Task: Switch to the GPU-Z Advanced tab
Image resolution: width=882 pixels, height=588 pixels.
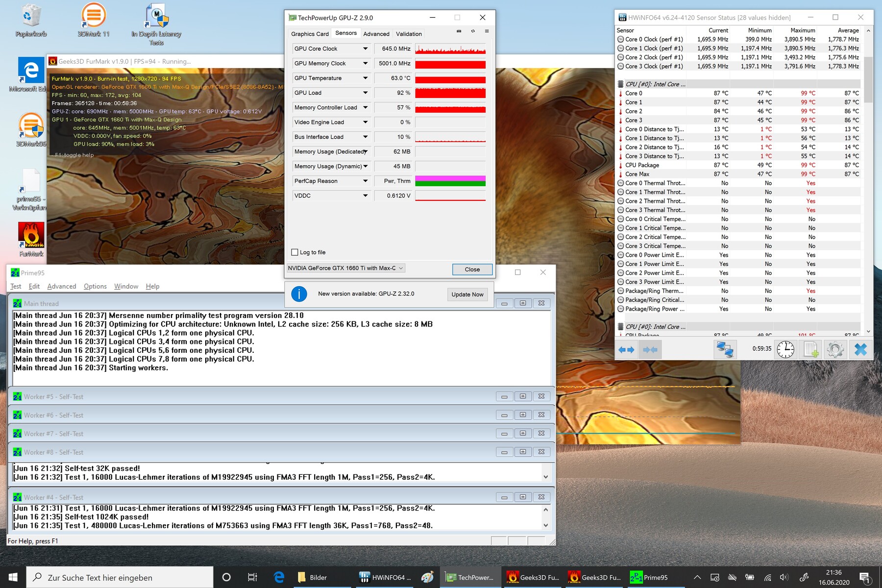Action: tap(376, 34)
